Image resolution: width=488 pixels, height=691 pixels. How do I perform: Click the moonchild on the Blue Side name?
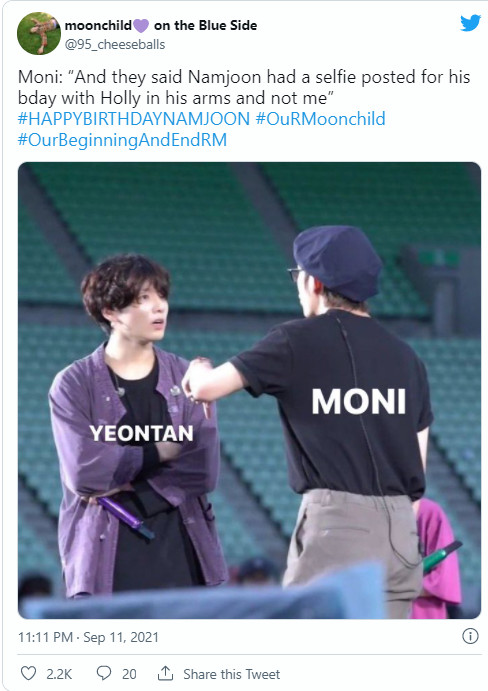click(161, 26)
